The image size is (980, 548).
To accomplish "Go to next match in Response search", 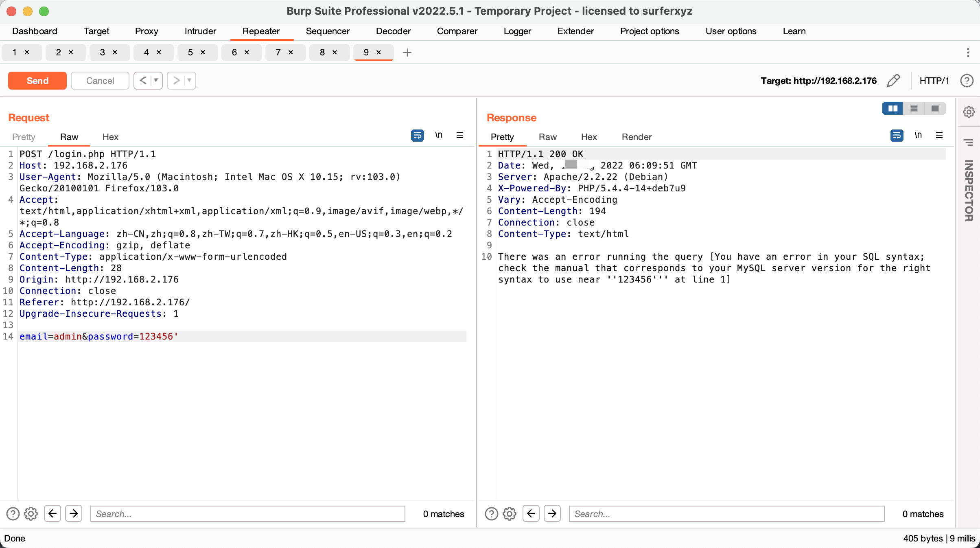I will pyautogui.click(x=552, y=514).
